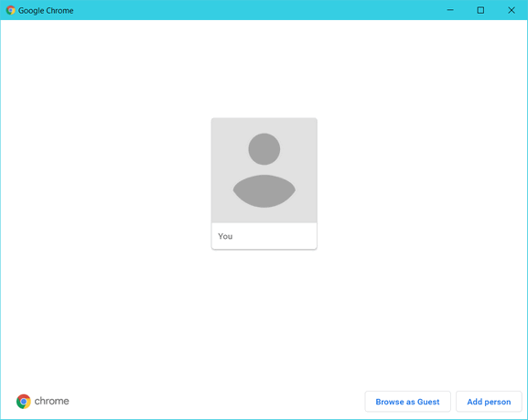The width and height of the screenshot is (528, 420).
Task: Click the word "person" on Add person button
Action: click(x=498, y=402)
